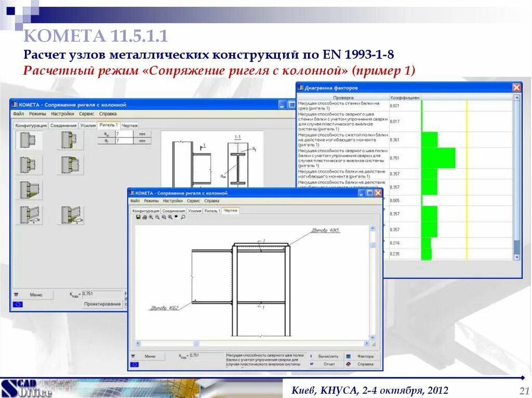
Task: Open the Режимы menu in the front window
Action: tap(151, 201)
